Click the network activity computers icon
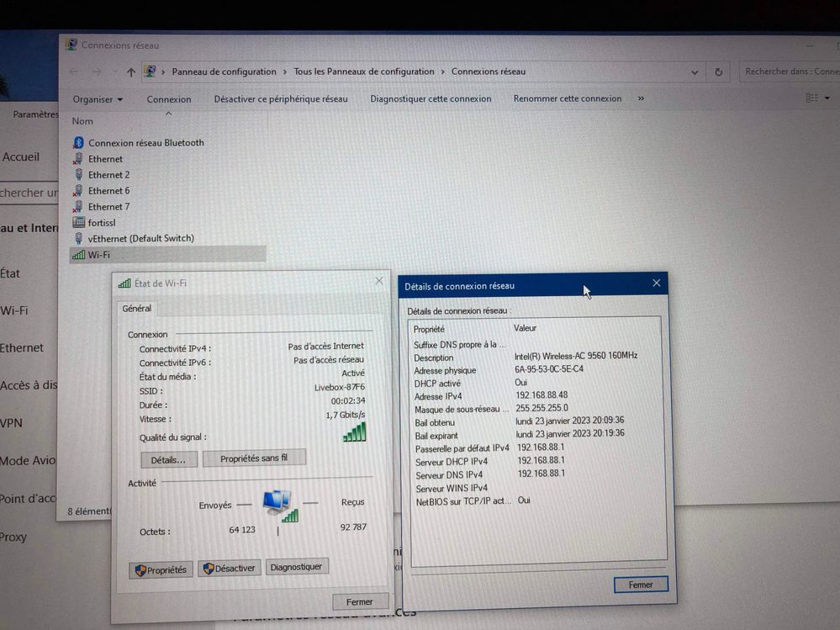 point(279,505)
